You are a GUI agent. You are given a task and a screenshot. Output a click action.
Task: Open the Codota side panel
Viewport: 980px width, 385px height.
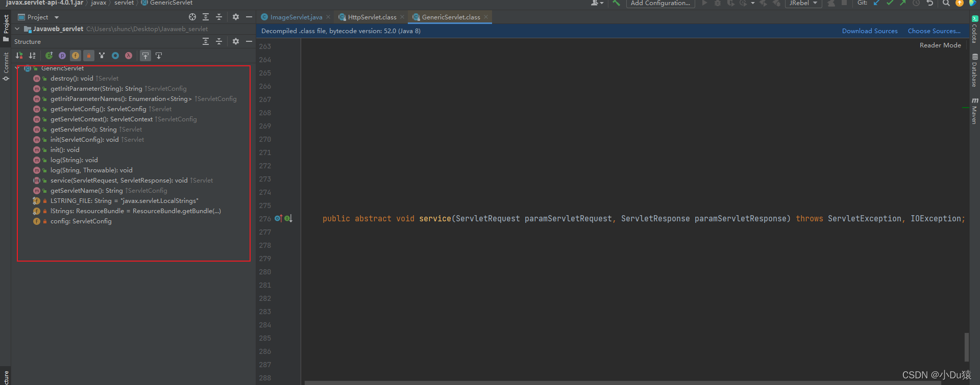pos(974,30)
